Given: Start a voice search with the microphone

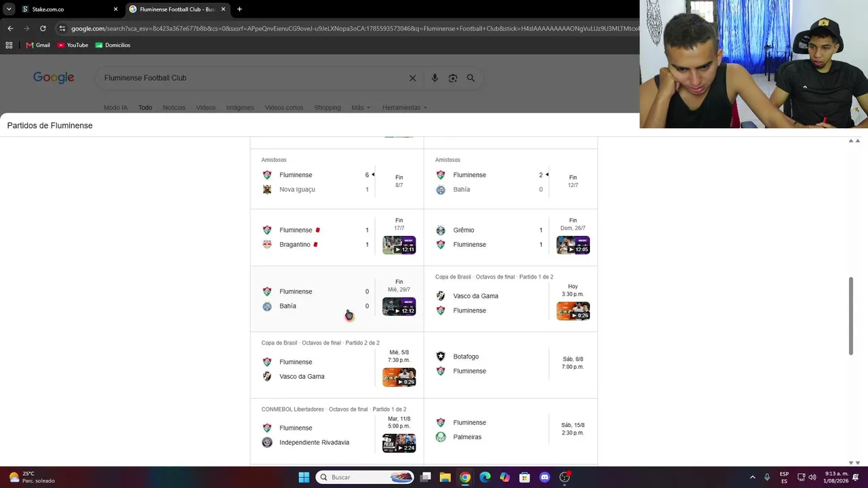Looking at the screenshot, I should click(435, 78).
